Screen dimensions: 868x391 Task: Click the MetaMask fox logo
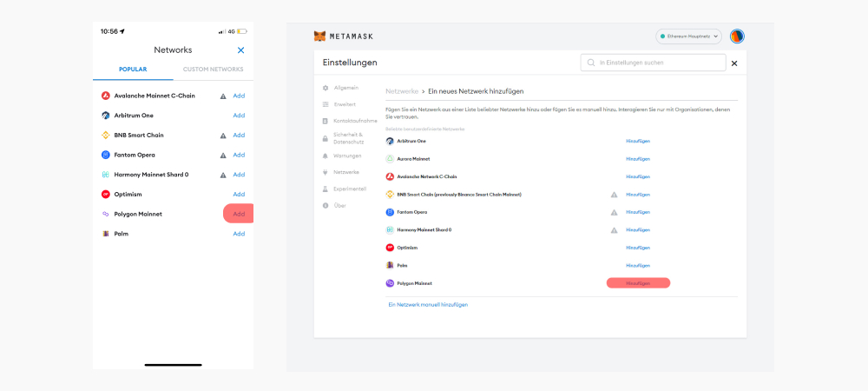[x=320, y=36]
